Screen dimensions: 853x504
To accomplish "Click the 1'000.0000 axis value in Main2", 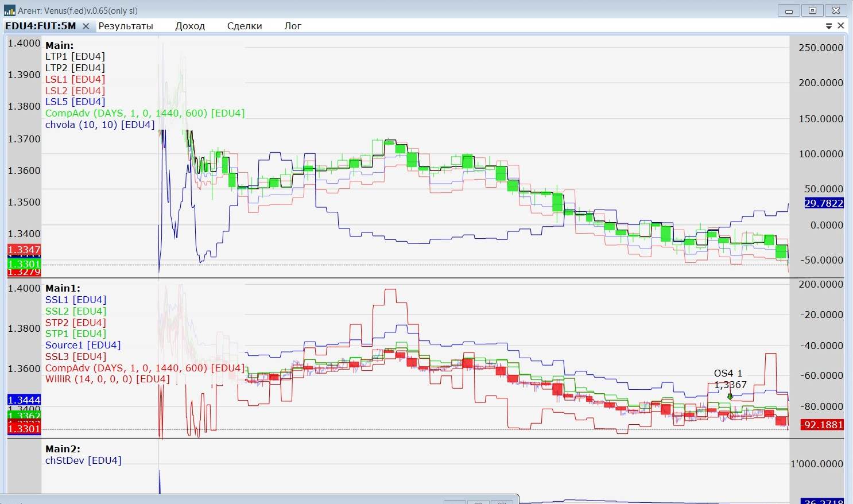I will coord(817,464).
